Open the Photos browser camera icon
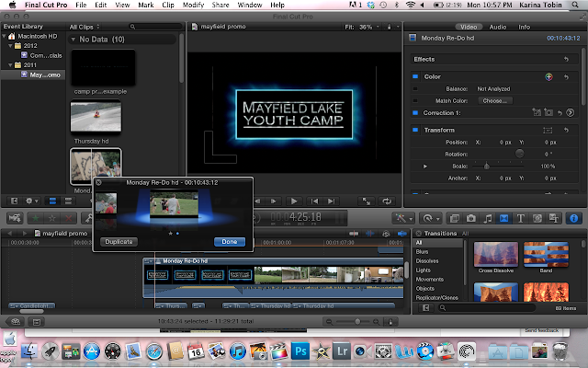Viewport: 588px width, 368px height. pyautogui.click(x=471, y=218)
